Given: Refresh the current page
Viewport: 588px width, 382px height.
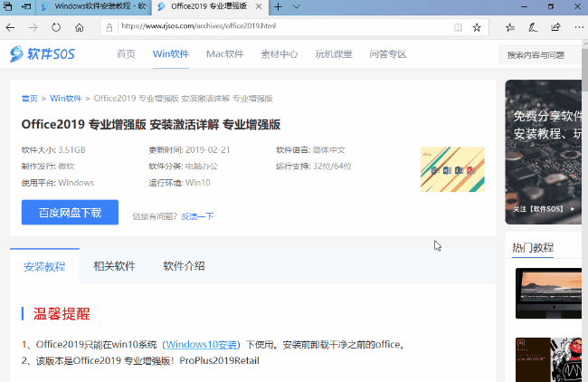Looking at the screenshot, I should pyautogui.click(x=56, y=27).
